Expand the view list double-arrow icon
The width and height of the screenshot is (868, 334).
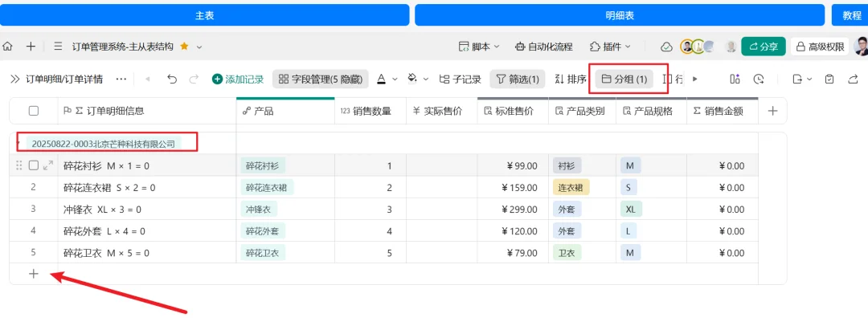pyautogui.click(x=15, y=79)
